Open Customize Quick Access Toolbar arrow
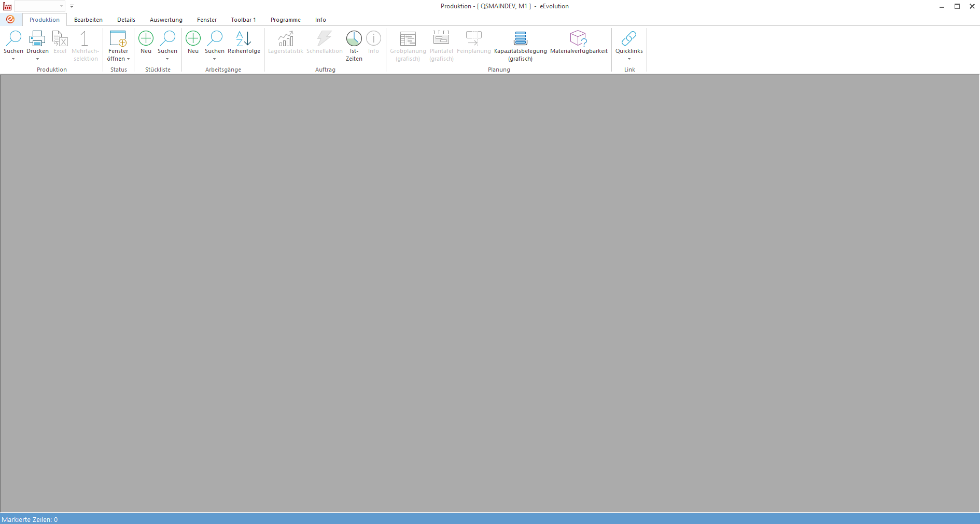 tap(72, 6)
